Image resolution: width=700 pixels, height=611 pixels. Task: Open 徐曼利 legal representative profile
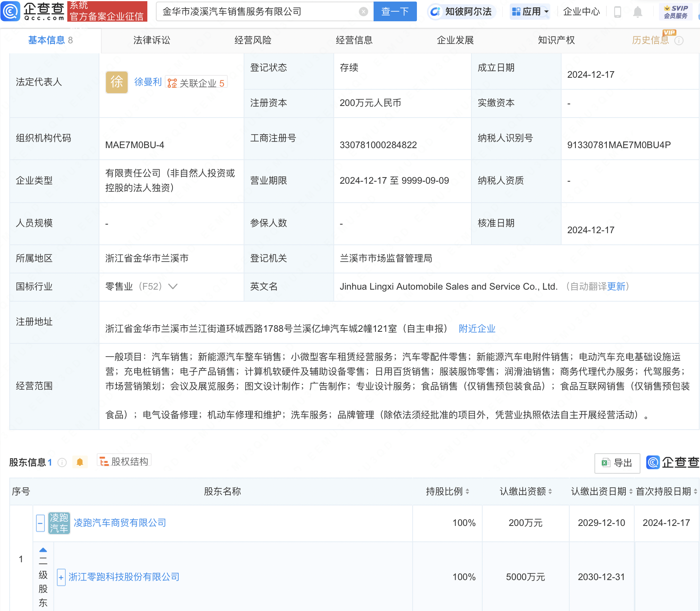148,82
